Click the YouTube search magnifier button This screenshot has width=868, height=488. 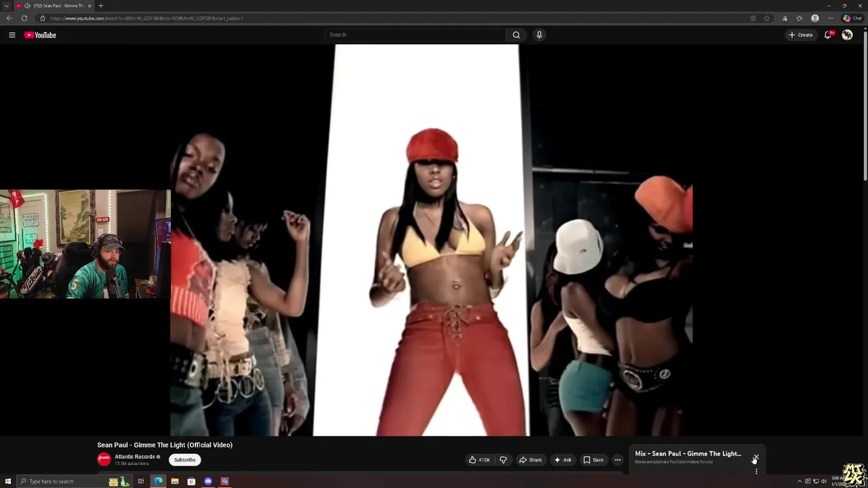click(516, 35)
